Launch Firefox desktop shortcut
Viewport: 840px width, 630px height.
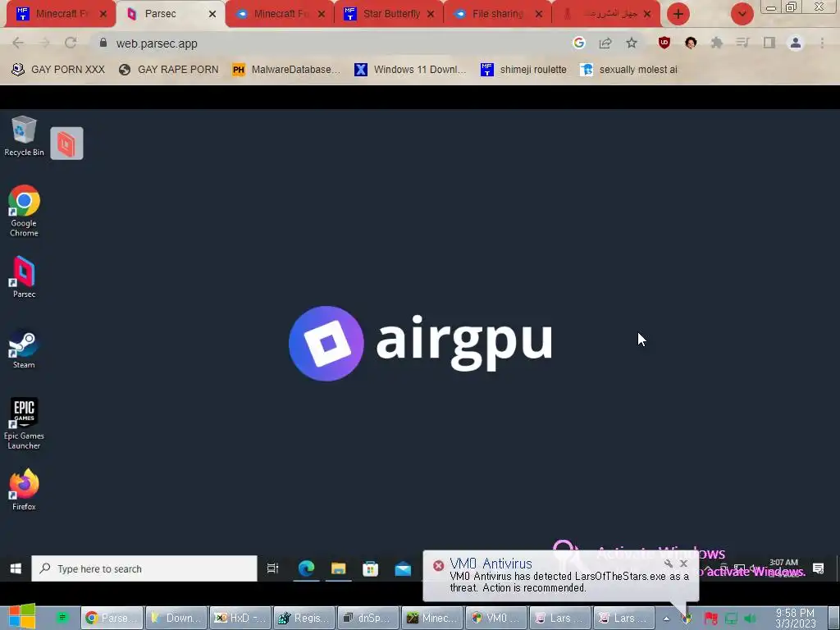[24, 490]
